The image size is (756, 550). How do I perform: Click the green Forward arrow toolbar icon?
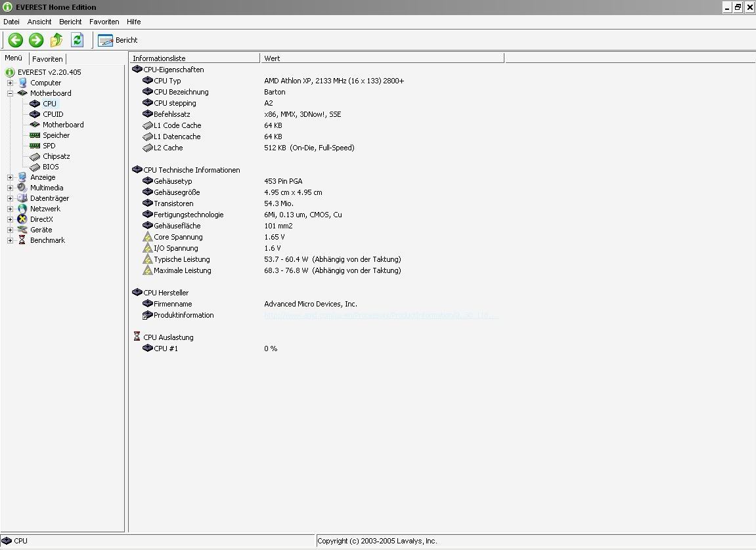coord(36,40)
